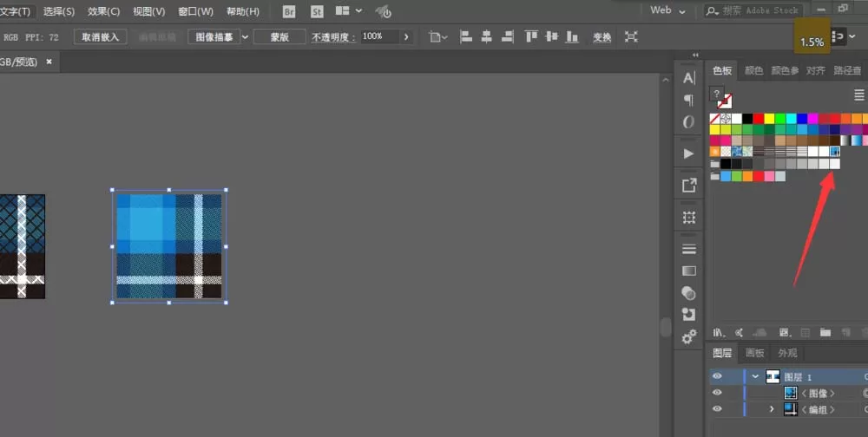Toggle visibility of <图像> sublayer
This screenshot has width=868, height=437.
(717, 393)
